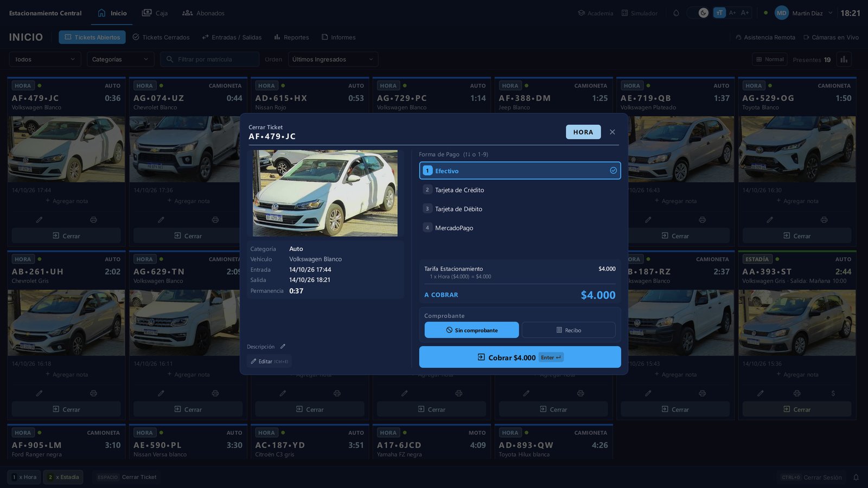Select Efectivo payment method
Image resolution: width=868 pixels, height=488 pixels.
pyautogui.click(x=520, y=171)
